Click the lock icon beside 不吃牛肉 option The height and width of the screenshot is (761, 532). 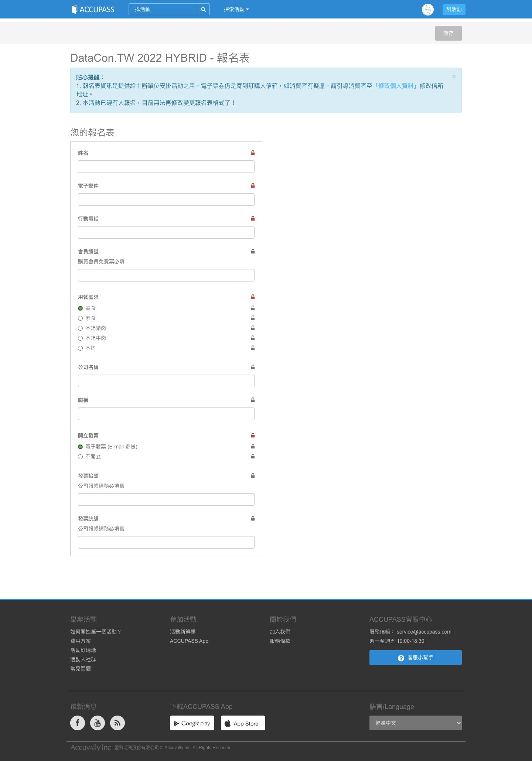pyautogui.click(x=253, y=338)
